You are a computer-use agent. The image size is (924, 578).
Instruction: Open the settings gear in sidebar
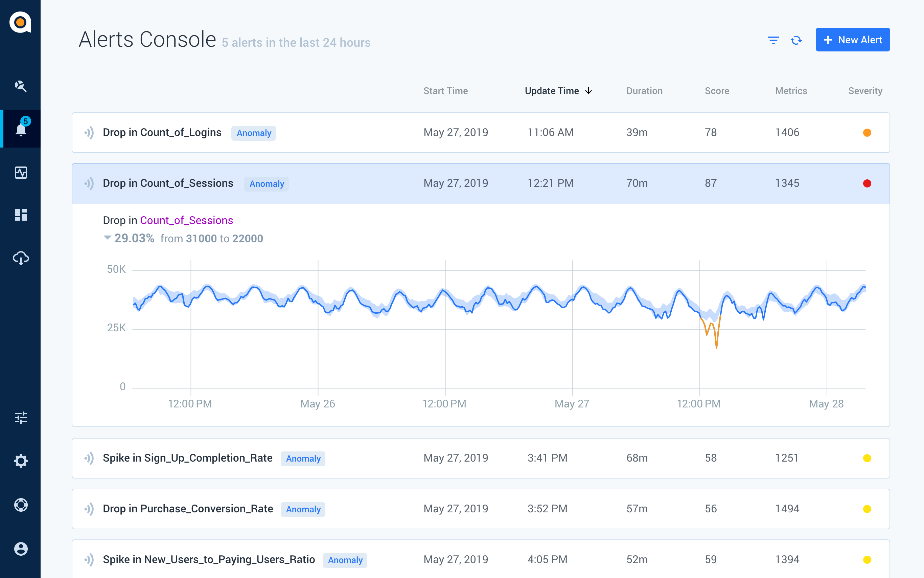21,461
